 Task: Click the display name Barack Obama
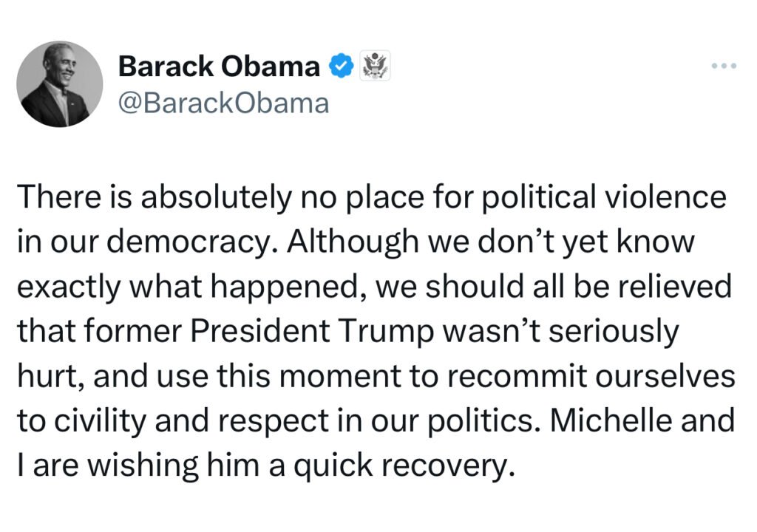coord(219,66)
